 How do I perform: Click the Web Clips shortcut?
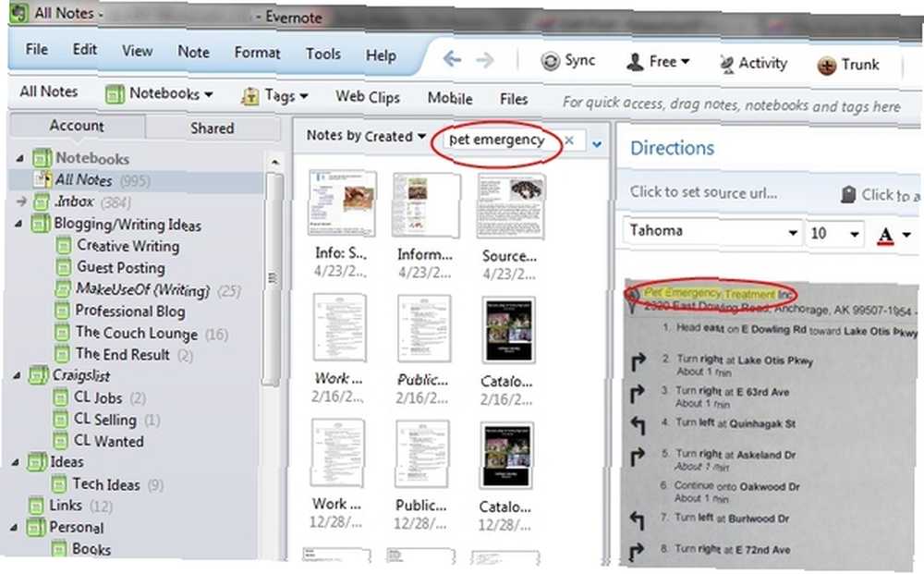click(x=368, y=97)
